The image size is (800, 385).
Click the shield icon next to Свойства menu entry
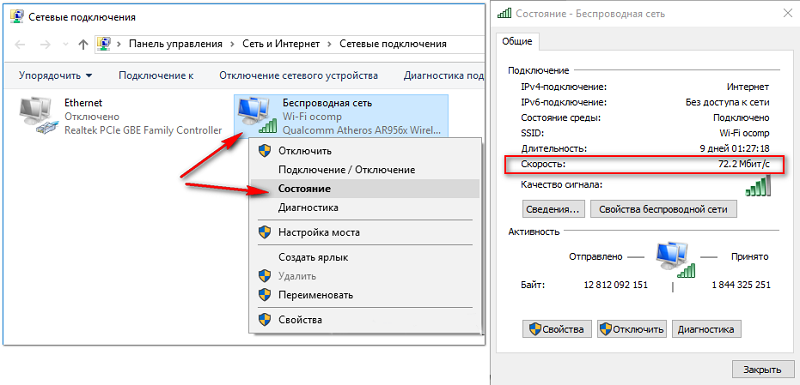[x=264, y=320]
